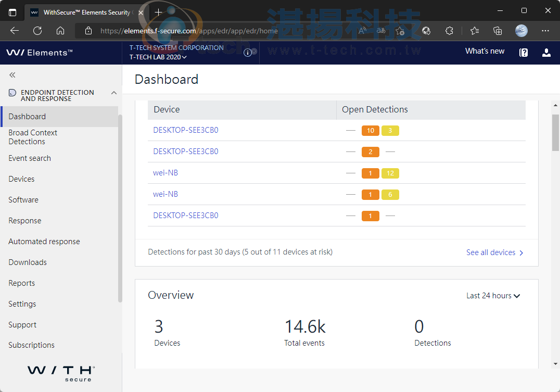
Task: Click the WithSecure Elements logo
Action: point(39,53)
